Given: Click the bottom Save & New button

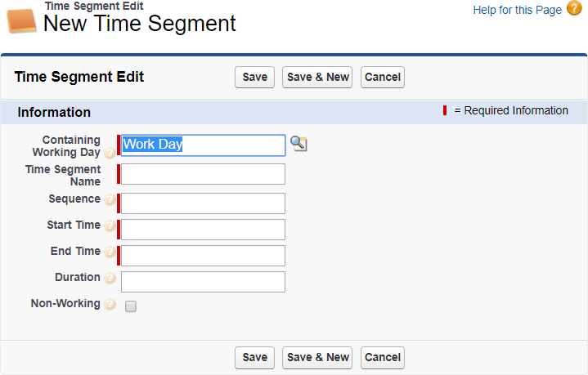Looking at the screenshot, I should [x=317, y=357].
